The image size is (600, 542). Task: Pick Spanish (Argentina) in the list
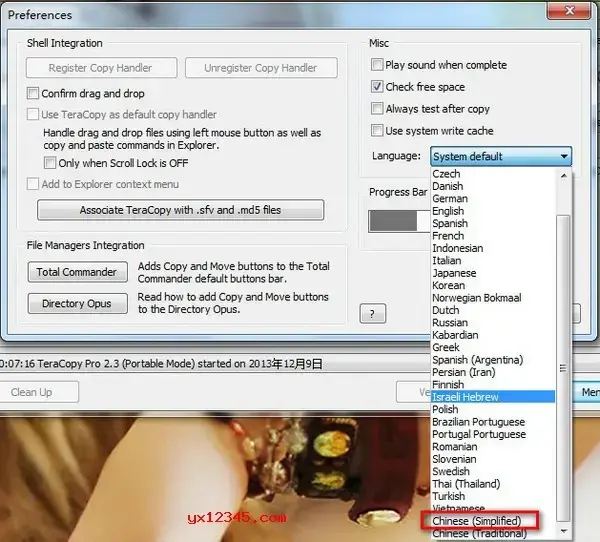click(493, 360)
